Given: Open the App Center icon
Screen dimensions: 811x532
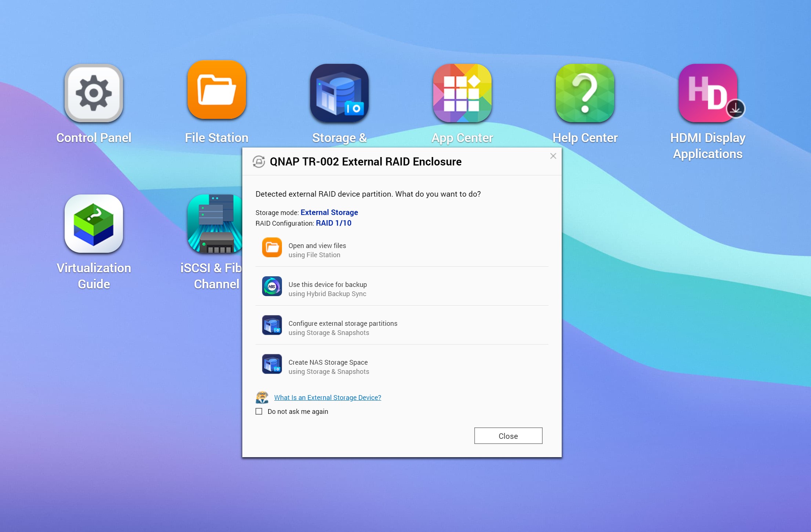Looking at the screenshot, I should click(x=462, y=93).
